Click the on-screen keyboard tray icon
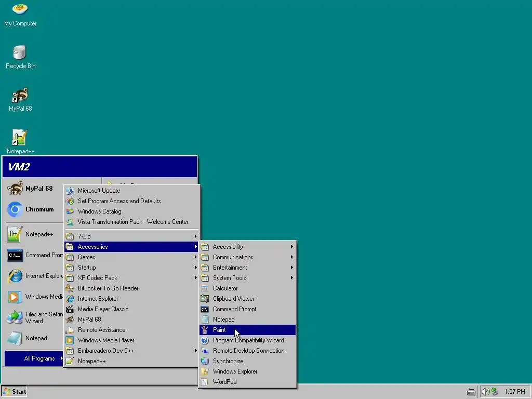This screenshot has width=532, height=399. [471, 392]
